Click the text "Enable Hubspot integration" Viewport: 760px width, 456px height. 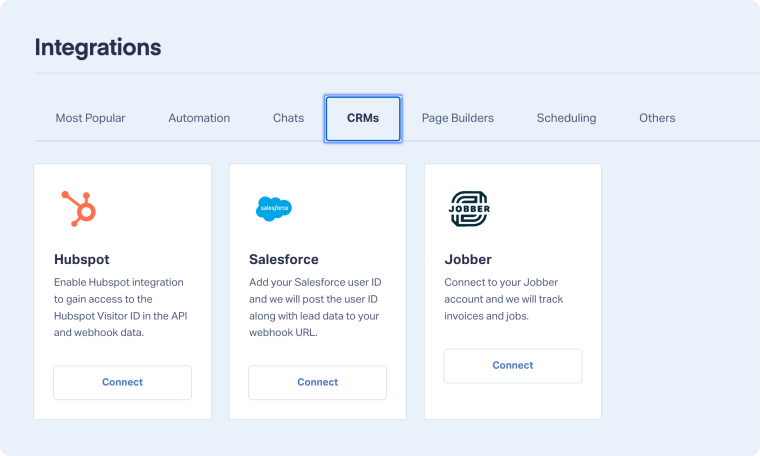pos(119,282)
